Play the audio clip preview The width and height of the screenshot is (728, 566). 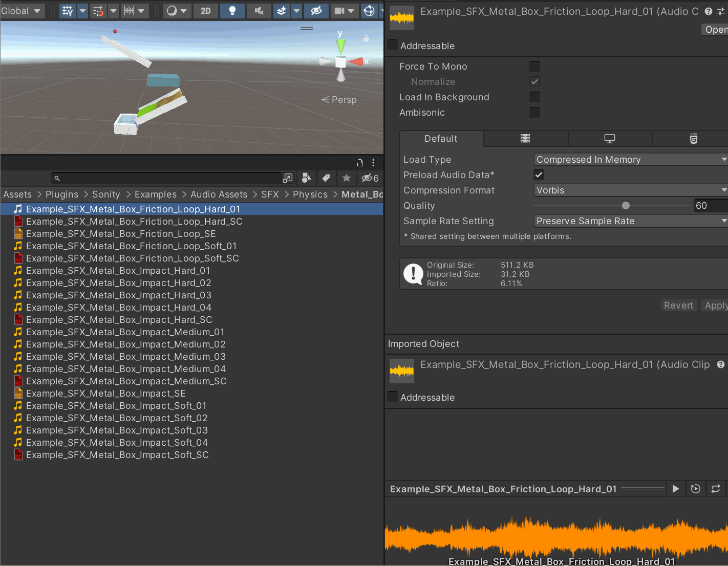pyautogui.click(x=675, y=489)
